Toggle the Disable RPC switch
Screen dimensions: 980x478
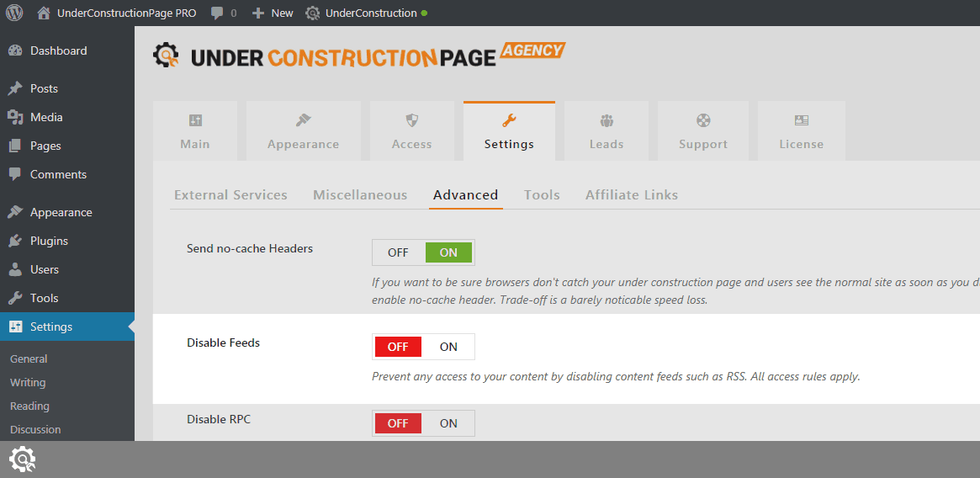[423, 423]
